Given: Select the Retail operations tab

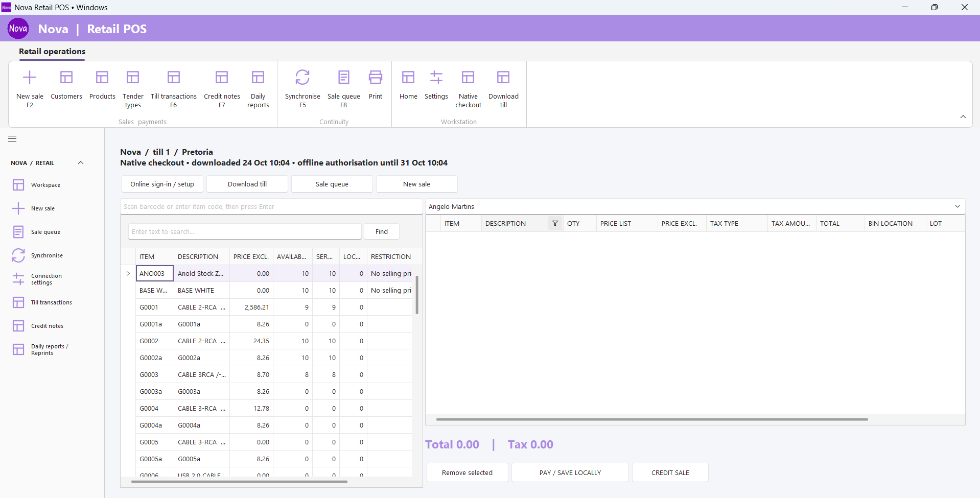Looking at the screenshot, I should click(52, 52).
